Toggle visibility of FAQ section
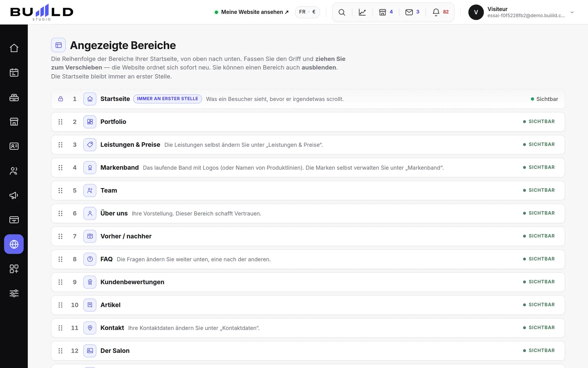 click(x=539, y=259)
